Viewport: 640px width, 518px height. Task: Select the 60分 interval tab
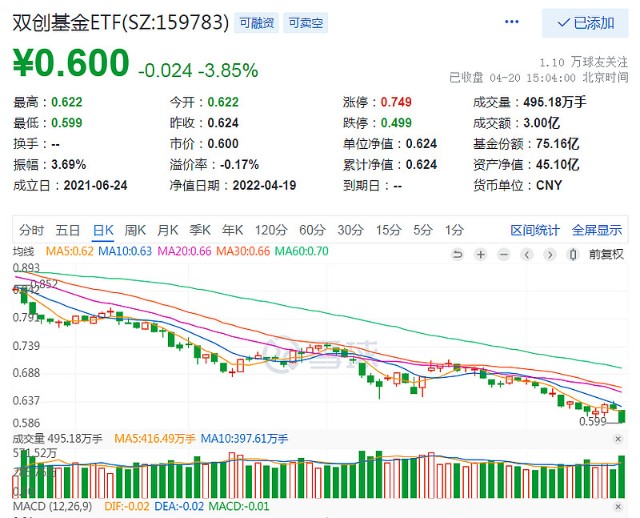(312, 230)
